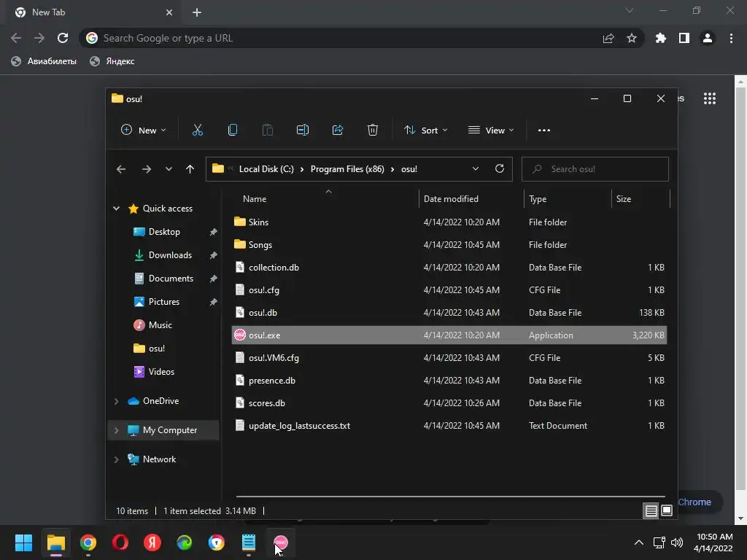
Task: Switch to large thumbnails view icon
Action: coord(667,510)
